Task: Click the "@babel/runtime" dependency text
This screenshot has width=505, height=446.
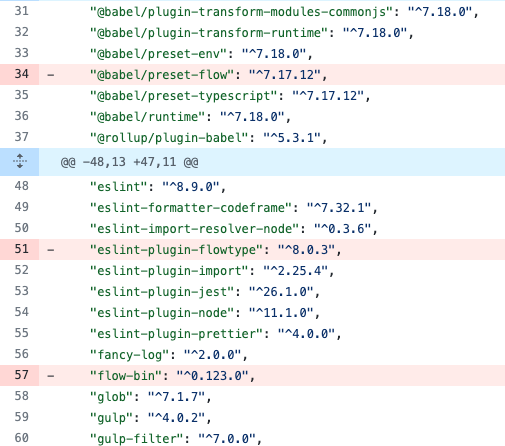Action: pyautogui.click(x=148, y=117)
